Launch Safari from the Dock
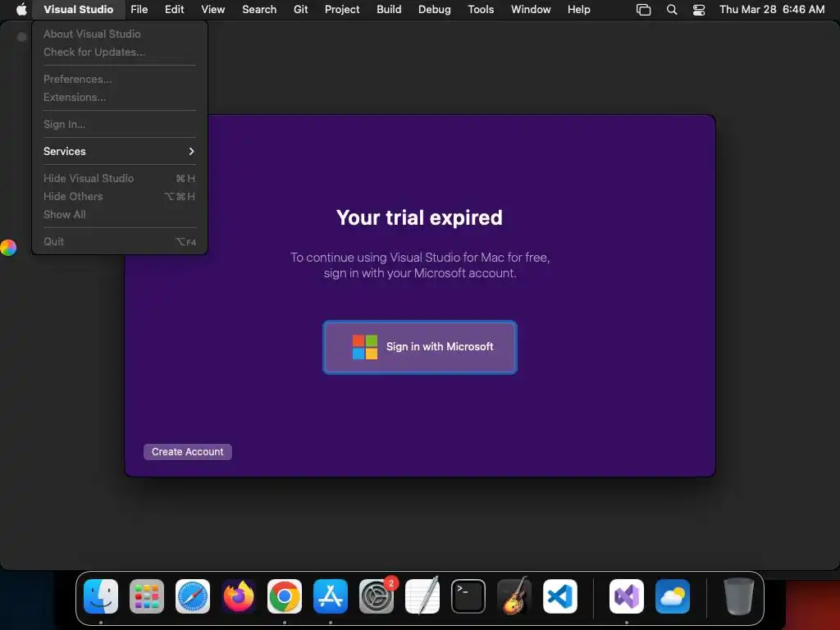This screenshot has height=630, width=840. click(193, 596)
